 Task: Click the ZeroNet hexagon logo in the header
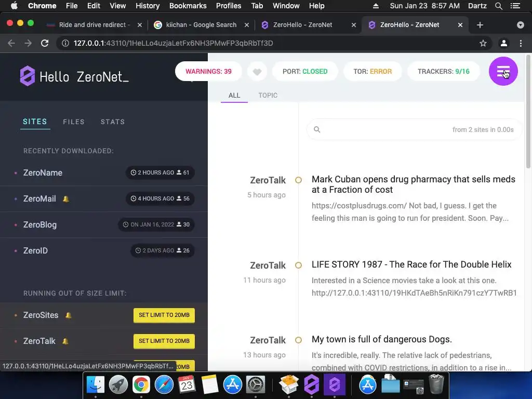[x=28, y=76]
